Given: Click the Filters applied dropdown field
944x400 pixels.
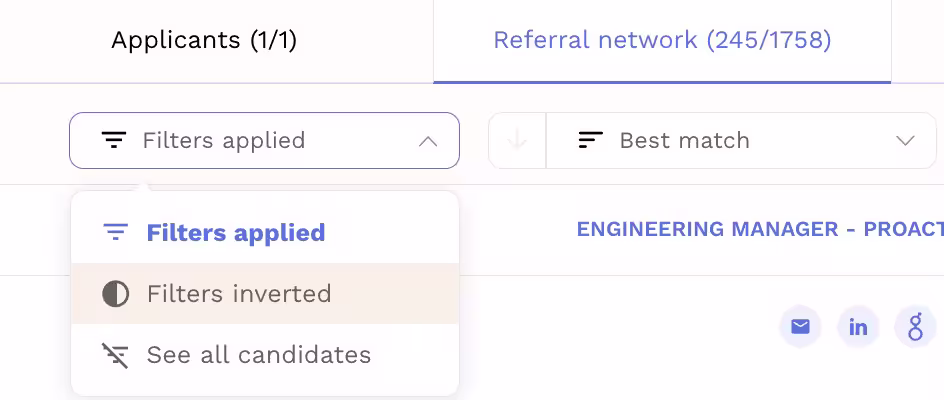Looking at the screenshot, I should tap(264, 140).
